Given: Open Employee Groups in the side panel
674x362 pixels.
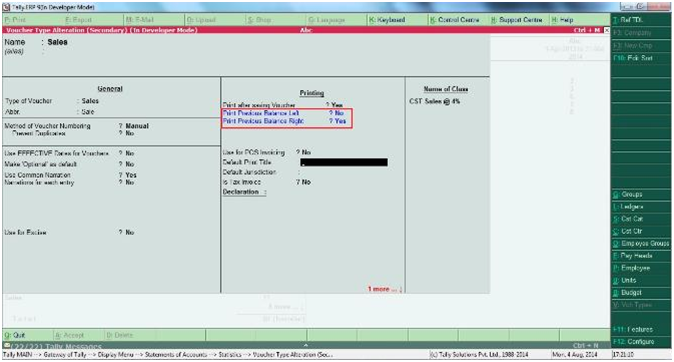Looking at the screenshot, I should click(640, 243).
